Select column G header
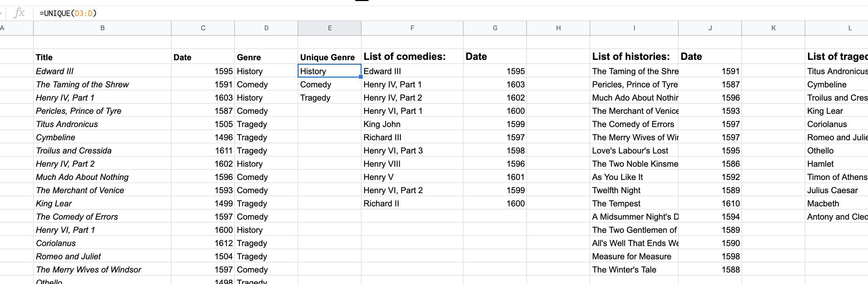Screen dimensions: 868x284 [495, 28]
